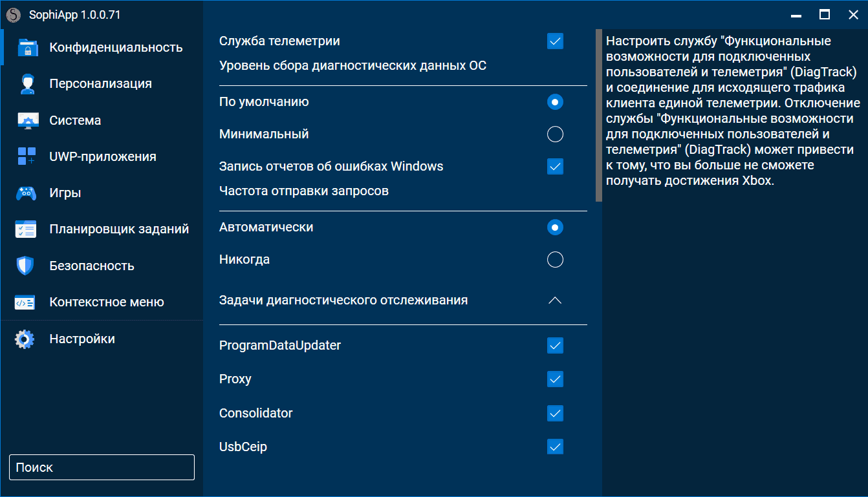Image resolution: width=868 pixels, height=497 pixels.
Task: Disable the ProgramDataUpdater task checkbox
Action: click(x=555, y=346)
